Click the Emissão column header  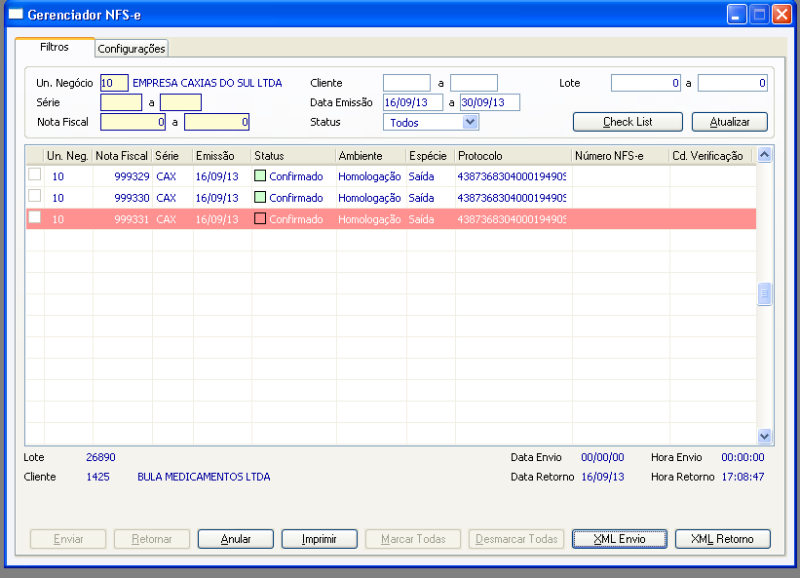click(x=222, y=156)
